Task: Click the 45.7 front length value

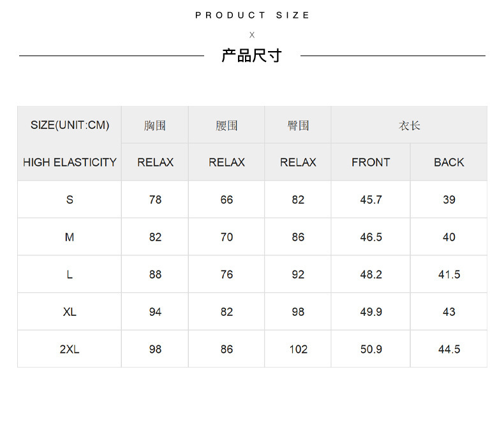Action: click(x=371, y=200)
